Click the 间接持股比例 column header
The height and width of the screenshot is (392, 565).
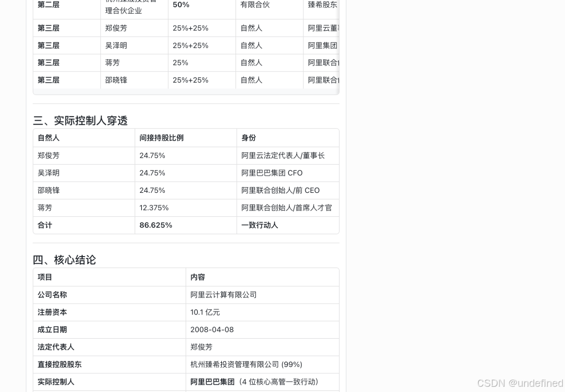(x=162, y=138)
